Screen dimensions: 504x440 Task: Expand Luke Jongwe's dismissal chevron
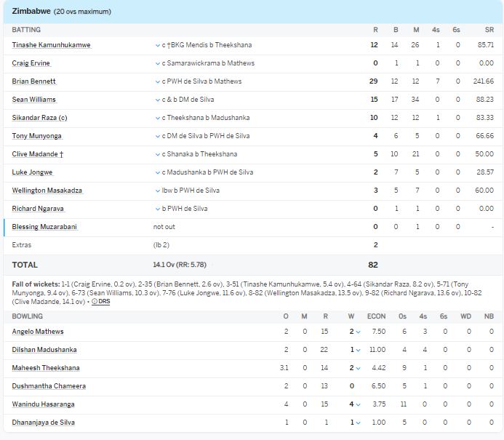pos(158,172)
